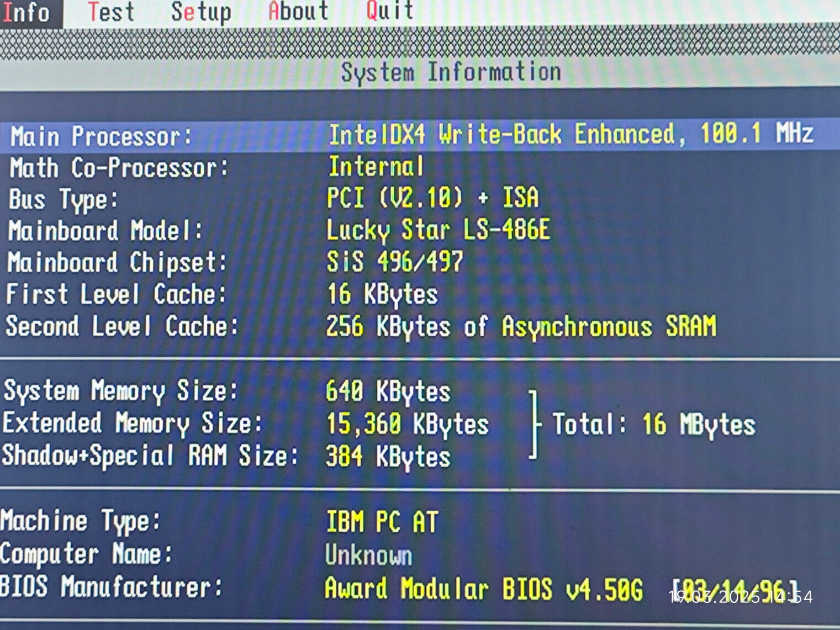Click the IntelDX4 Write-Back Enhanced value
This screenshot has height=630, width=840.
[x=571, y=134]
